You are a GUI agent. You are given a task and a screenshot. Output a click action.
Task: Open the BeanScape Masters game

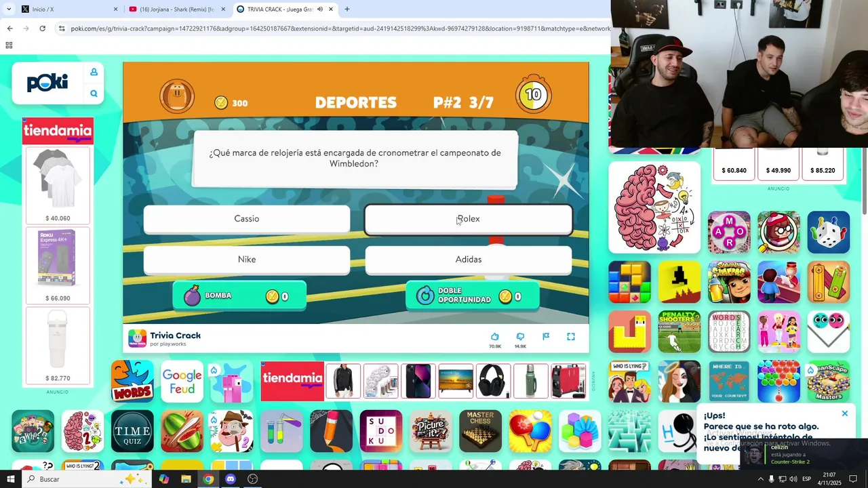[828, 381]
